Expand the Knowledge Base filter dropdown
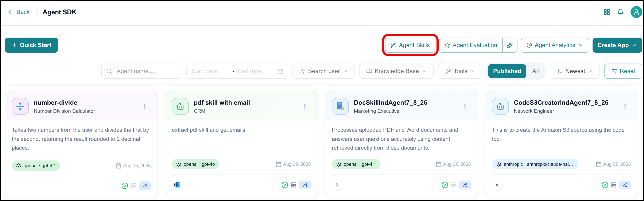 pyautogui.click(x=396, y=71)
